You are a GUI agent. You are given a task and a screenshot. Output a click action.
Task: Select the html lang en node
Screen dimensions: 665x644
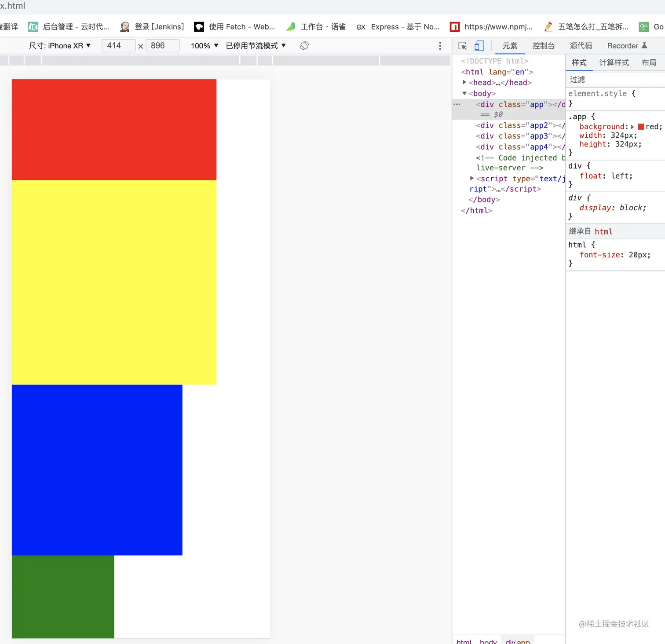tap(497, 72)
